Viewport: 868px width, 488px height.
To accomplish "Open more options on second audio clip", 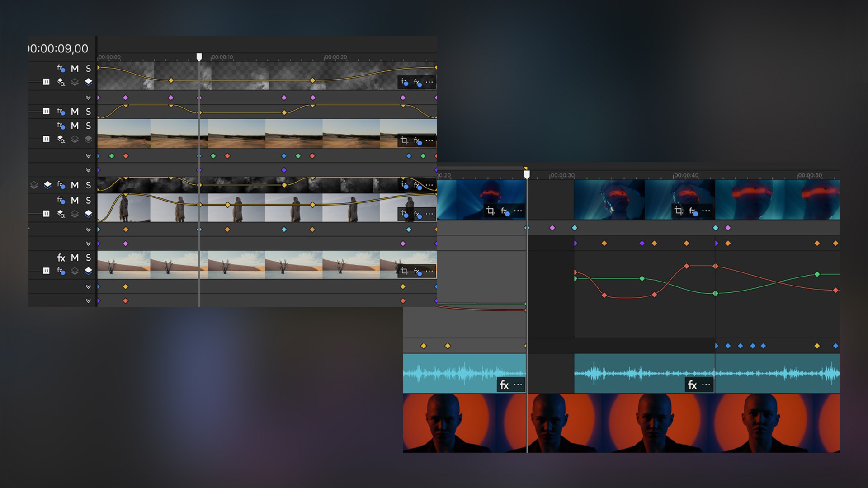I will [706, 385].
